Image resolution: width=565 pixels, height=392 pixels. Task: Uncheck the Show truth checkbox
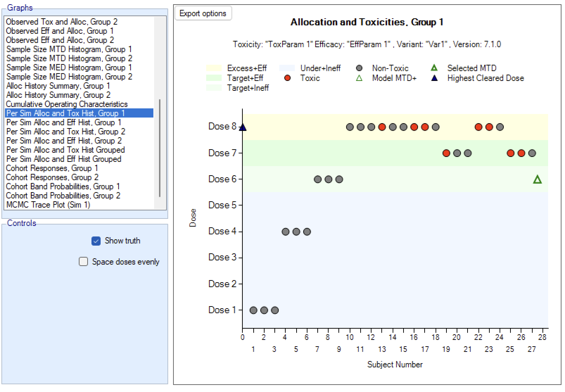coord(96,241)
